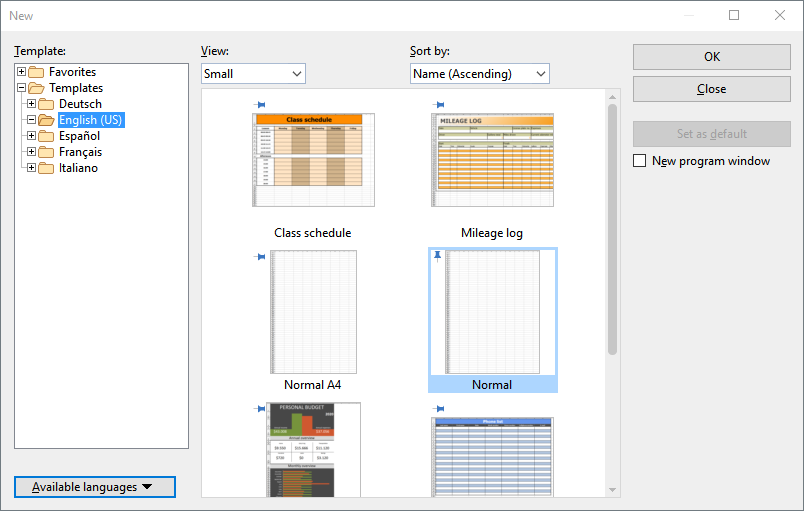Select the Español language folder
This screenshot has height=511, width=804.
point(79,136)
